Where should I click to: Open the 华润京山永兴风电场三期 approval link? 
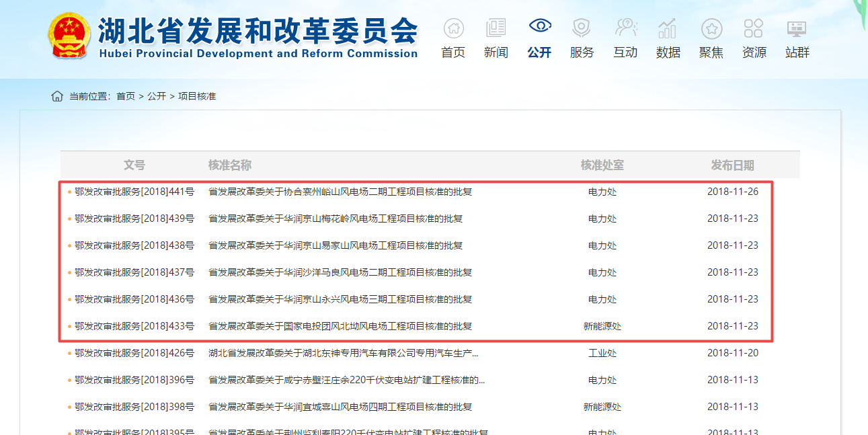(340, 299)
